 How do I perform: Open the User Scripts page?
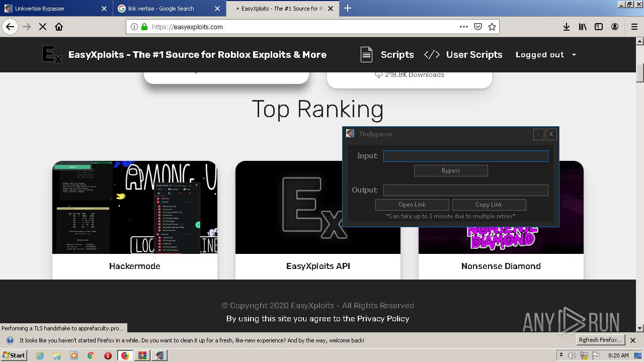click(474, 55)
